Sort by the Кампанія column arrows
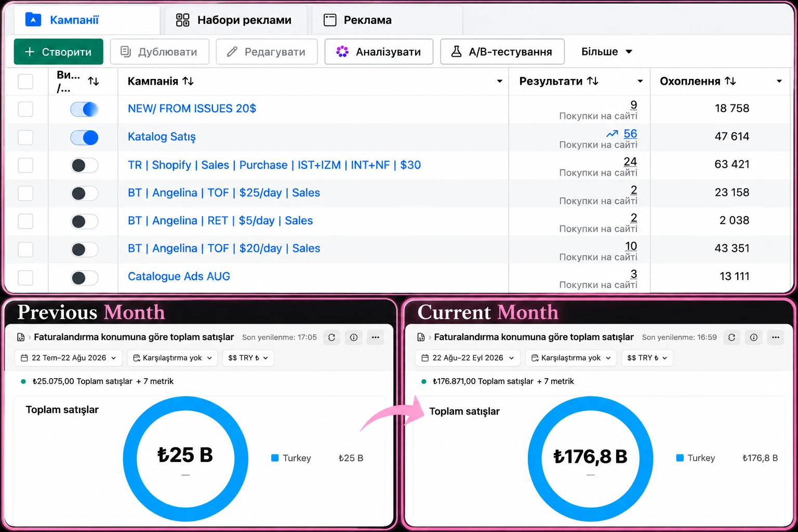 188,81
